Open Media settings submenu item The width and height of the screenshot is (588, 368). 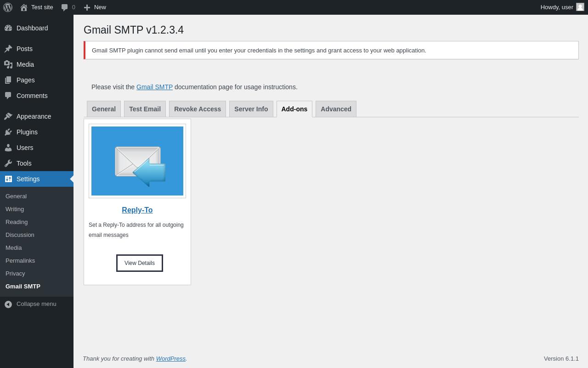(14, 248)
